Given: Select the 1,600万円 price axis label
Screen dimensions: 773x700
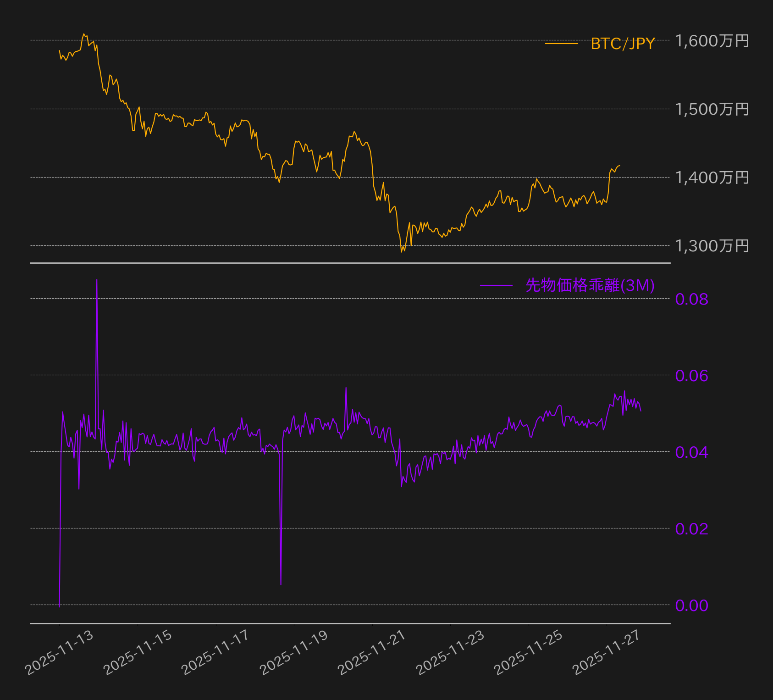Looking at the screenshot, I should [712, 41].
